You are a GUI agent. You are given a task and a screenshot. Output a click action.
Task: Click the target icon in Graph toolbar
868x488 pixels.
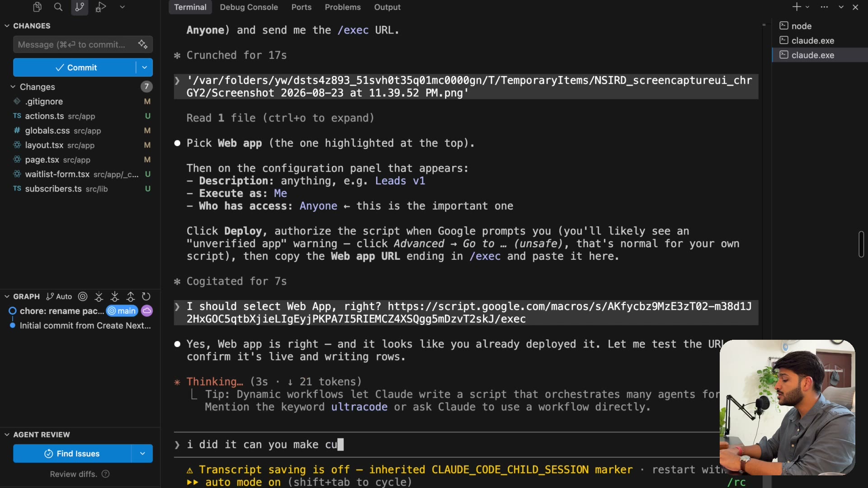coord(83,296)
